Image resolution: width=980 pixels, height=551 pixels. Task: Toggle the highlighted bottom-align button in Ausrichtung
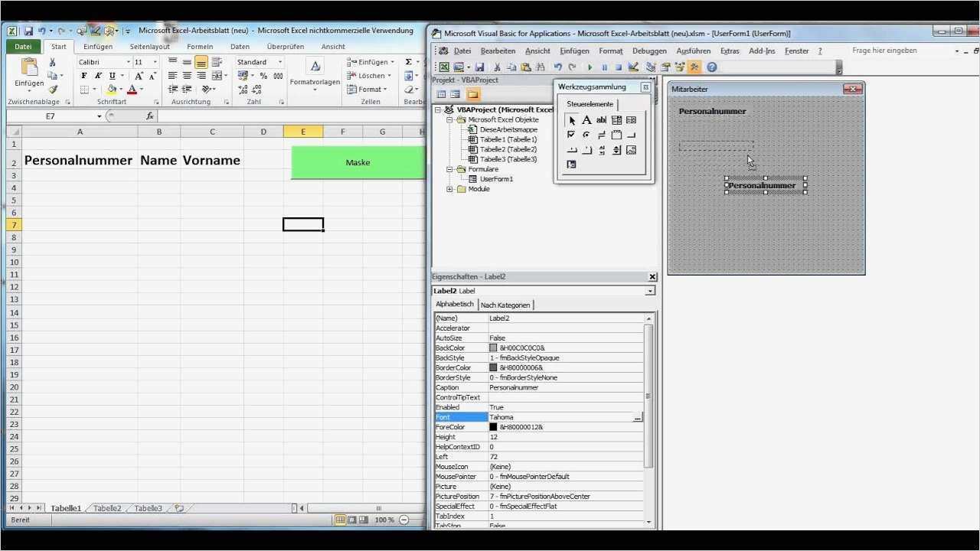[x=201, y=62]
